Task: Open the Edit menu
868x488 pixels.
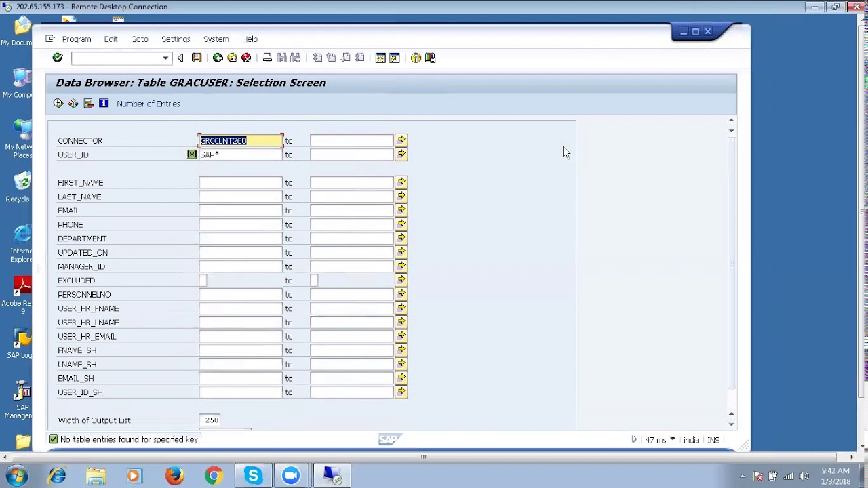Action: pos(111,39)
